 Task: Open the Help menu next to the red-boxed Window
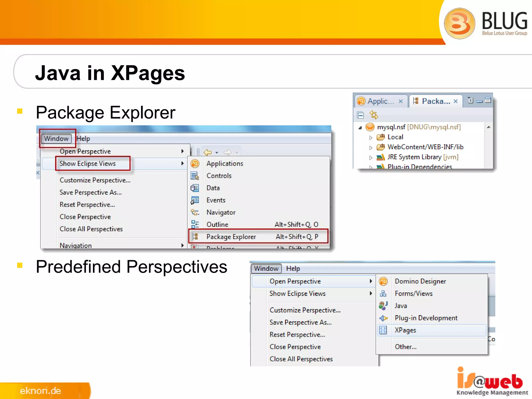pyautogui.click(x=83, y=139)
